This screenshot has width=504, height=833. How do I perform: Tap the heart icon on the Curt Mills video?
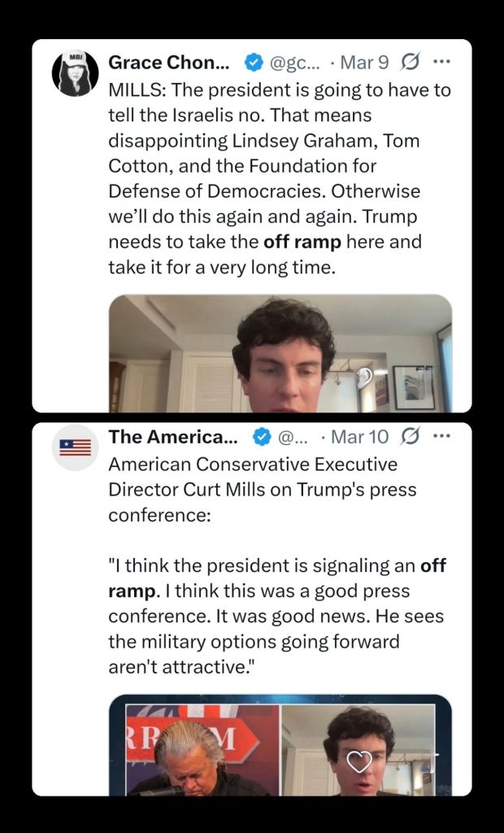[359, 761]
